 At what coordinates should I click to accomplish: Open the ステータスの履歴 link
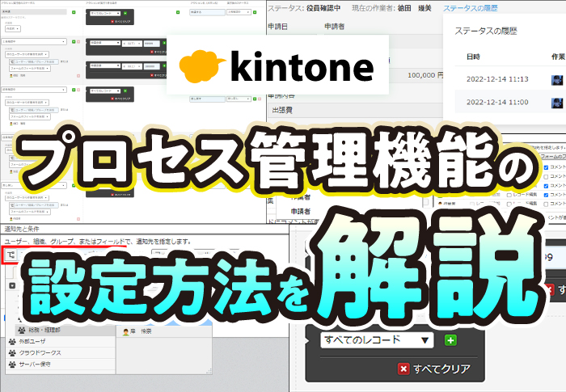tap(470, 8)
